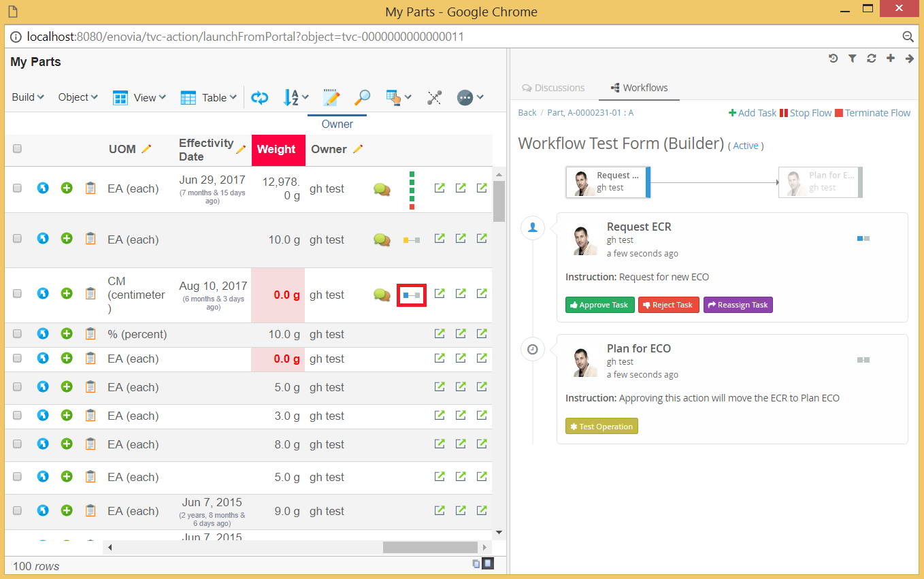Toggle edit mode notepad pencil icon
The width and height of the screenshot is (924, 579).
[x=331, y=97]
